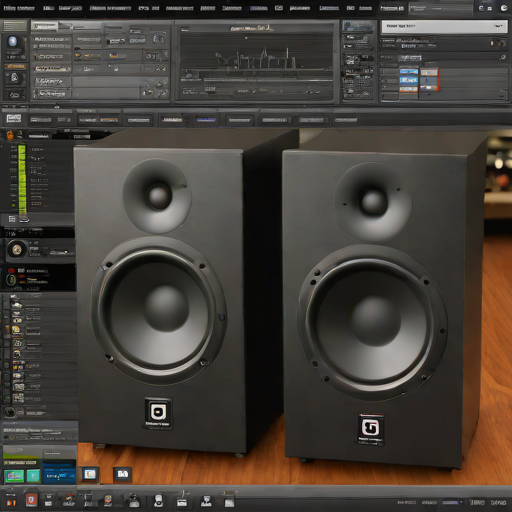Click the large round knob in the left sidebar
512x512 pixels.
[x=16, y=249]
